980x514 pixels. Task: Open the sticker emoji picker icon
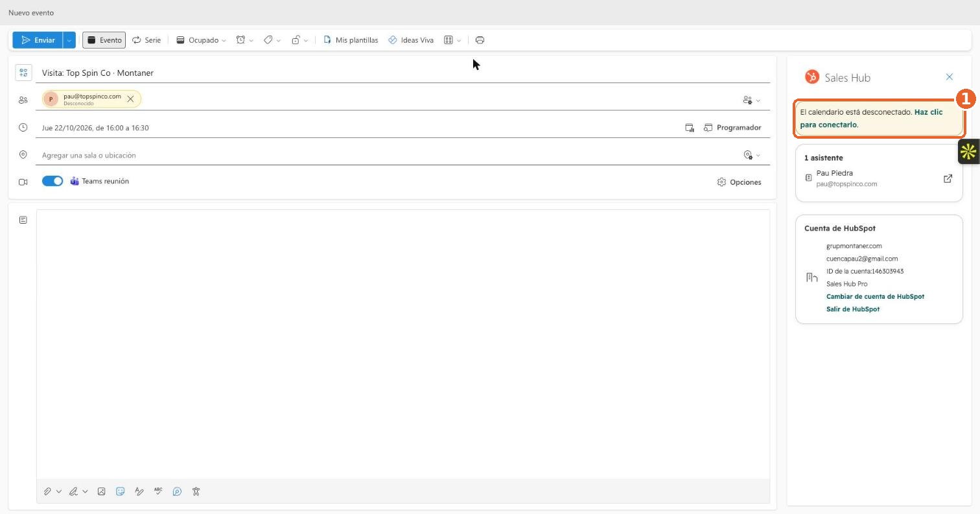point(121,491)
